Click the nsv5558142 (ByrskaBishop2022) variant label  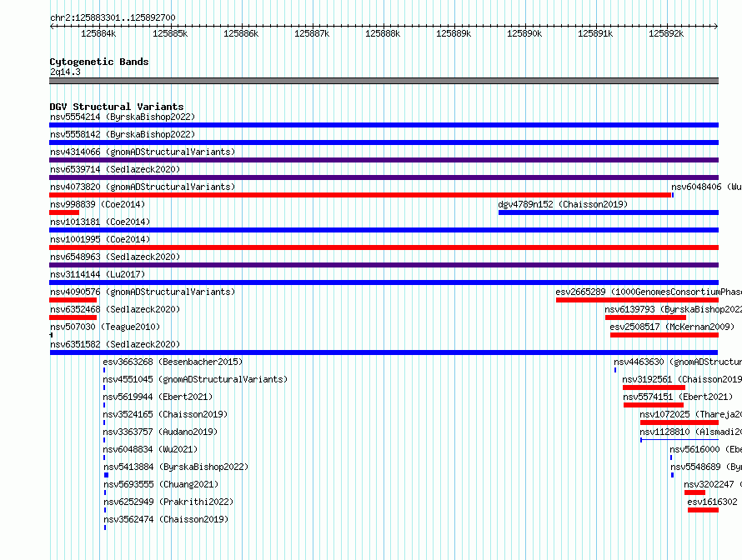pyautogui.click(x=123, y=134)
